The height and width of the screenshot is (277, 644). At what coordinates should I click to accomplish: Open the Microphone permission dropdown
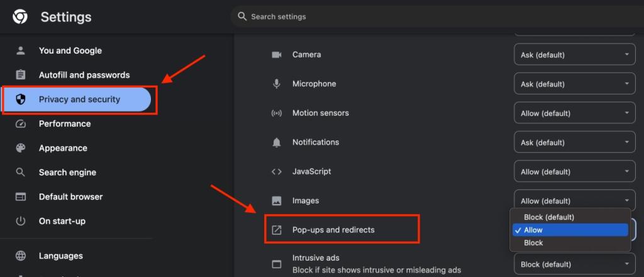(575, 84)
